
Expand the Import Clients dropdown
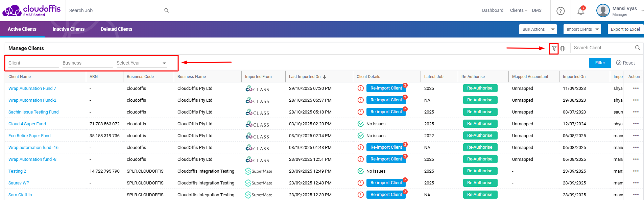(582, 29)
